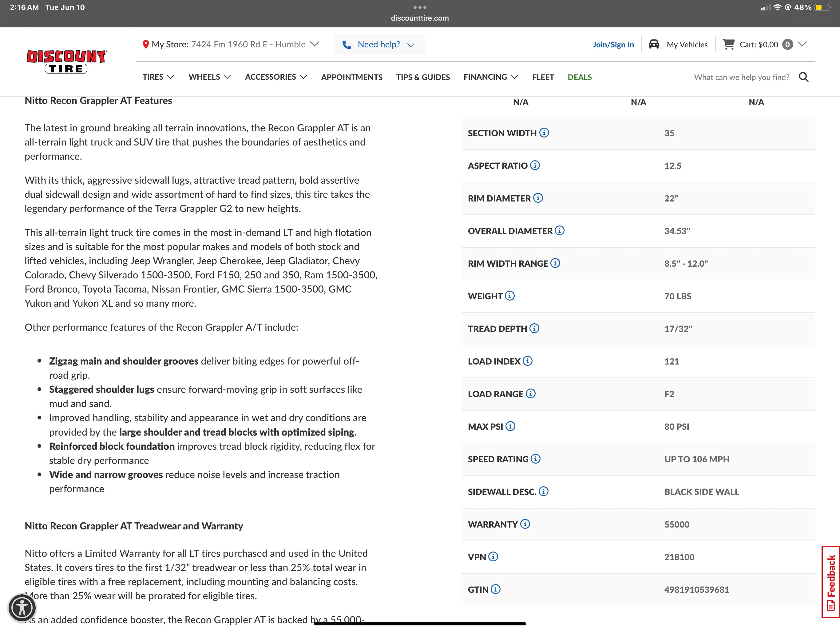The width and height of the screenshot is (840, 630).
Task: Show info icon for Rim Width Range
Action: (555, 263)
